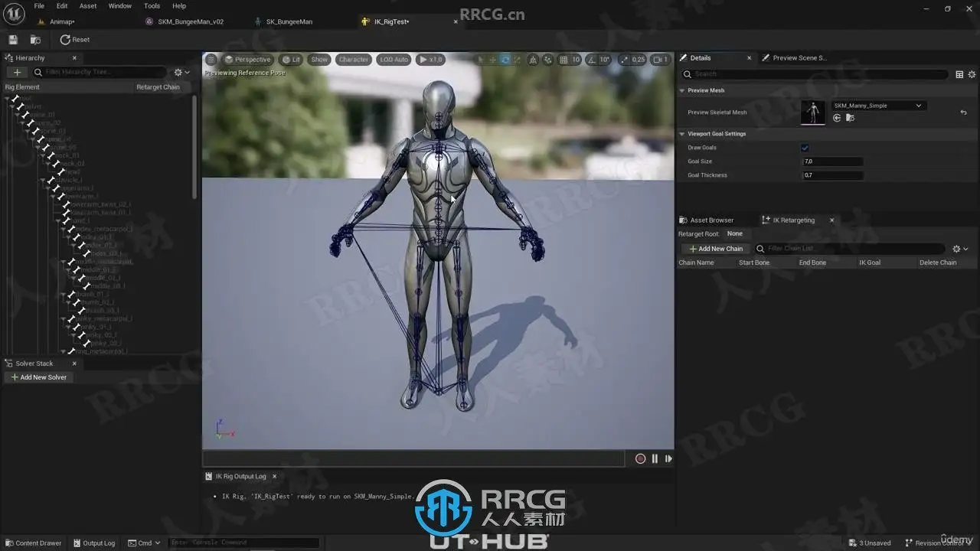Select the IK Retargeting tab
Image resolution: width=980 pixels, height=551 pixels.
793,220
